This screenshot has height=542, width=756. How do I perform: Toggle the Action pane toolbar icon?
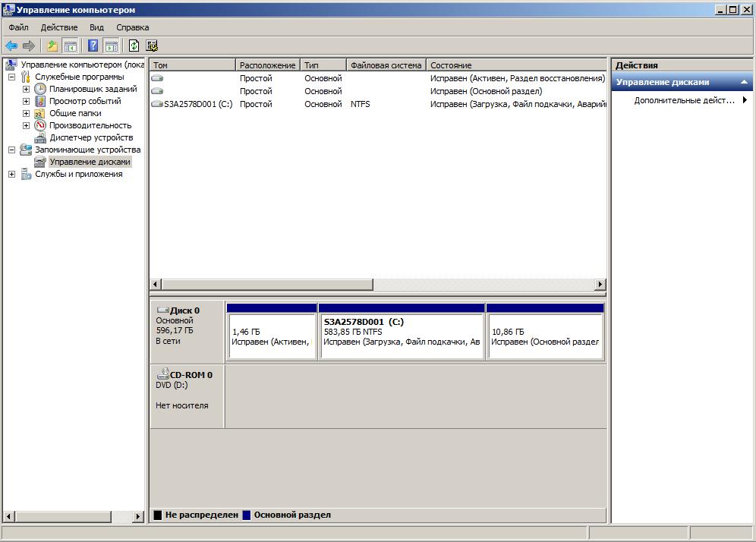pyautogui.click(x=112, y=46)
